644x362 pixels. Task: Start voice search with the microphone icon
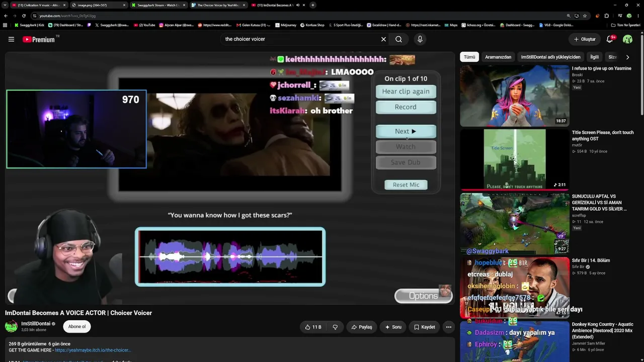[x=420, y=39]
